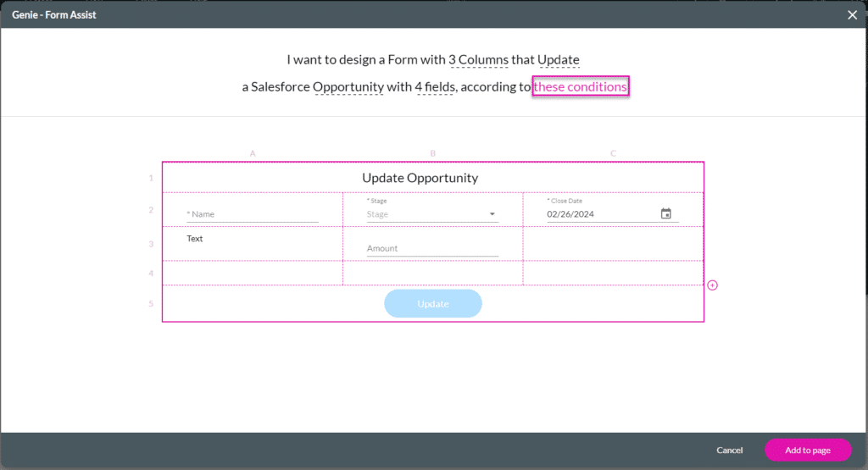The width and height of the screenshot is (868, 470).
Task: Select the 'Opportunity' object option
Action: point(348,87)
